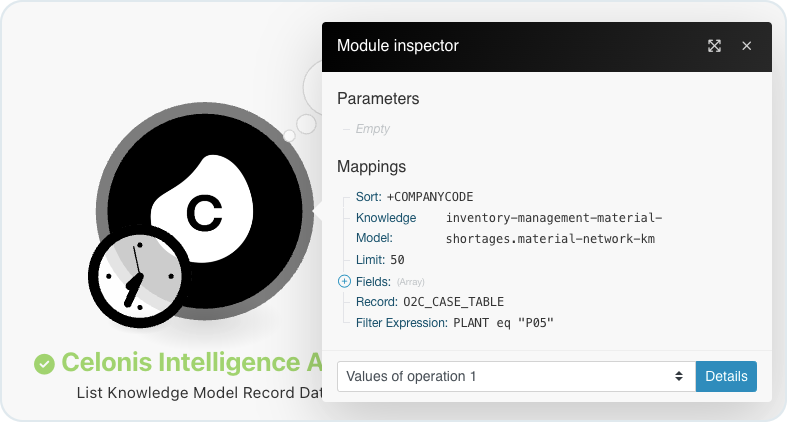The width and height of the screenshot is (787, 422).
Task: Select the Knowledge Model mapping label
Action: tap(386, 228)
